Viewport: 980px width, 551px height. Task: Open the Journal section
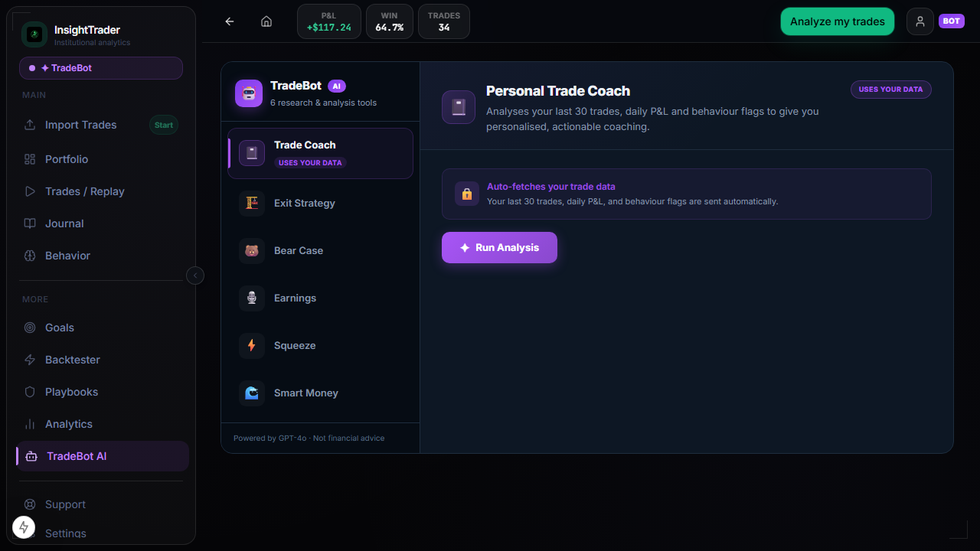pyautogui.click(x=64, y=223)
